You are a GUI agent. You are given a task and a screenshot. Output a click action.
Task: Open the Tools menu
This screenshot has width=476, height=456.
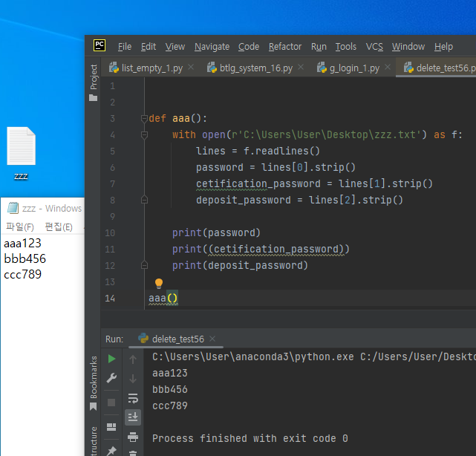[345, 47]
